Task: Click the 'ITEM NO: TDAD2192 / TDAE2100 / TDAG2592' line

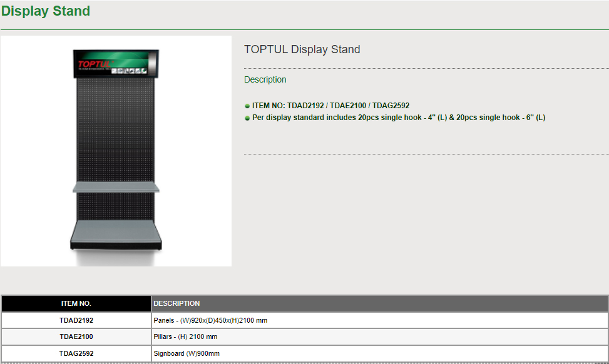Action: click(330, 106)
